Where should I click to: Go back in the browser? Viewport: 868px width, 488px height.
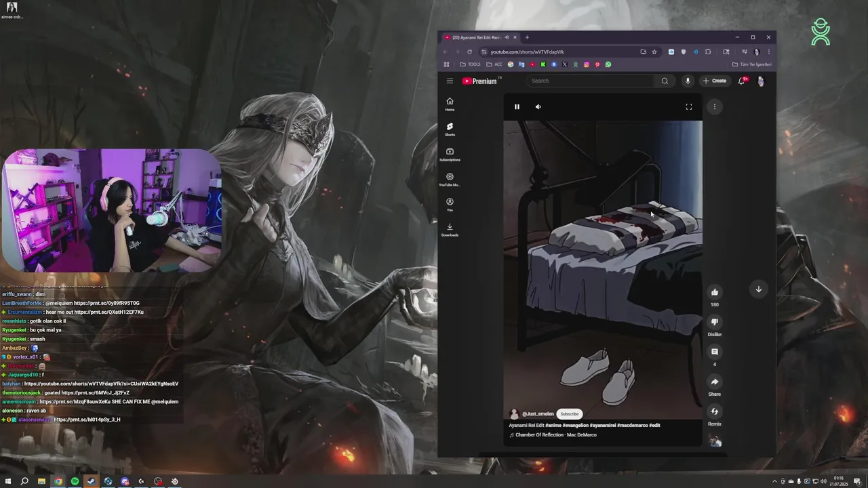point(446,52)
